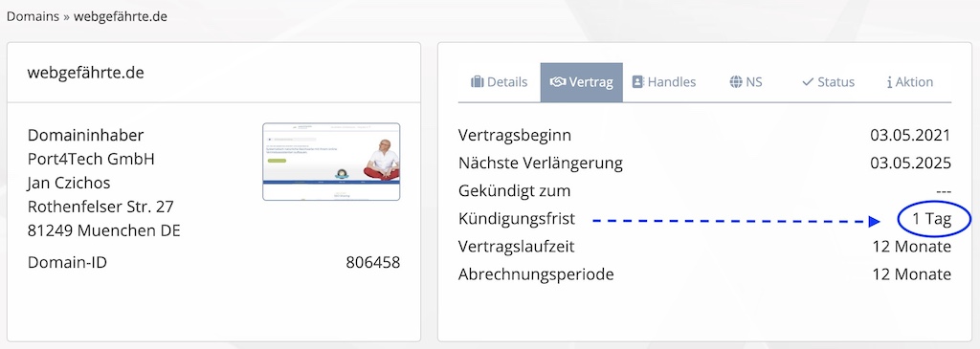The width and height of the screenshot is (980, 349).
Task: Click the briefcase icon beside Details
Action: pyautogui.click(x=477, y=82)
